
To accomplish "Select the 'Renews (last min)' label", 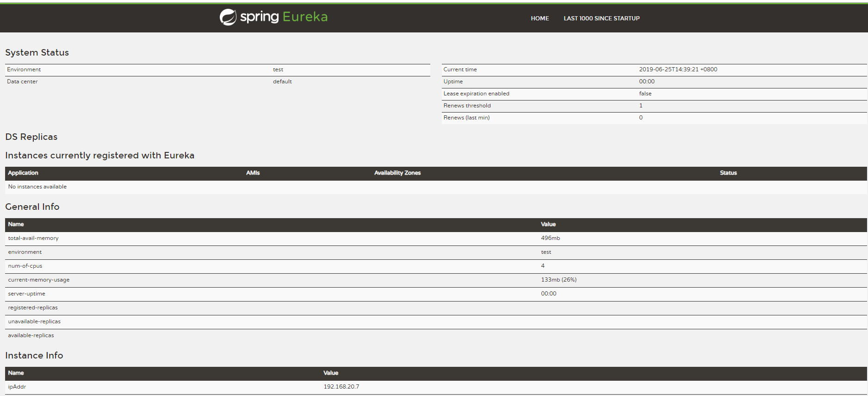I will point(466,118).
